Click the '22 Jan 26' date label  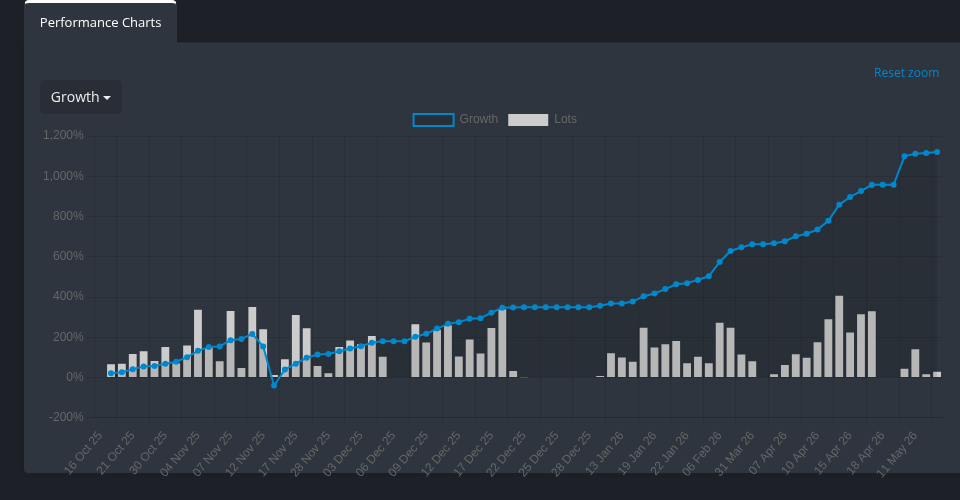[x=669, y=453]
